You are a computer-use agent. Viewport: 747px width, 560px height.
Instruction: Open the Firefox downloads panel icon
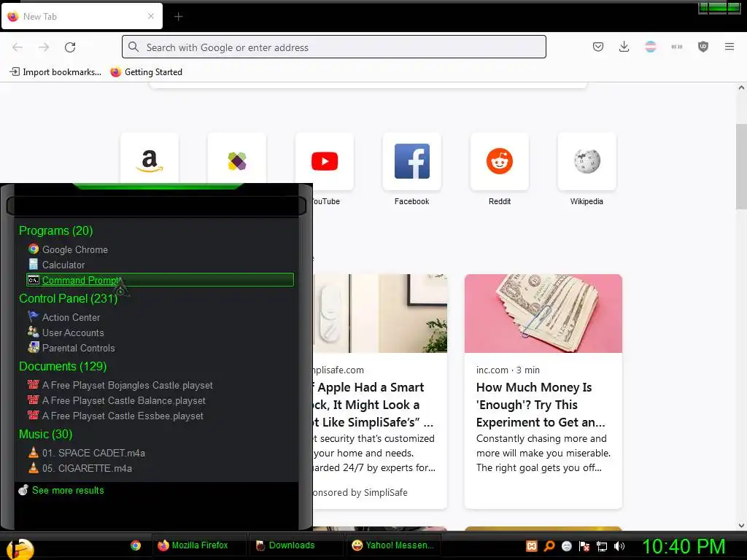pos(624,47)
